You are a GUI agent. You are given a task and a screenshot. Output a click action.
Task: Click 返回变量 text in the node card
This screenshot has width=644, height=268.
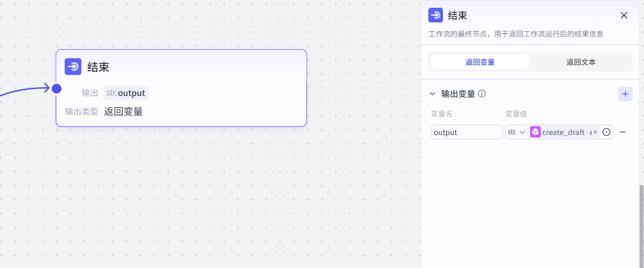click(123, 112)
